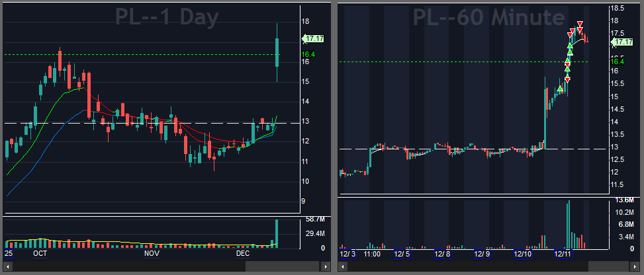This screenshot has width=644, height=275.
Task: Click the 12.5 price on the 60 Minute axis
Action: [618, 160]
